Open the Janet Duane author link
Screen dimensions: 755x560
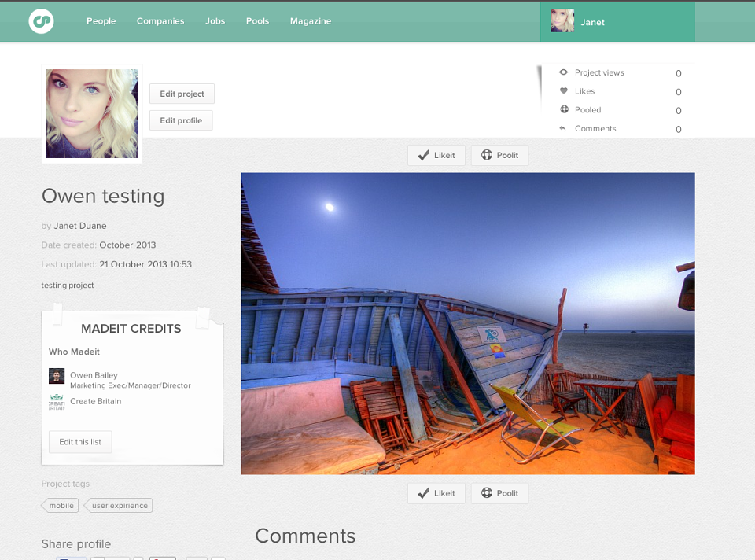(x=80, y=226)
